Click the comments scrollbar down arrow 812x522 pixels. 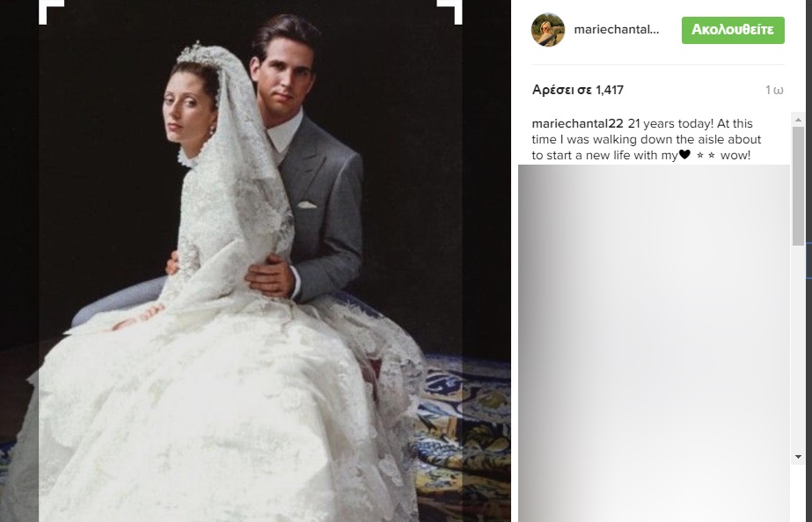point(798,457)
